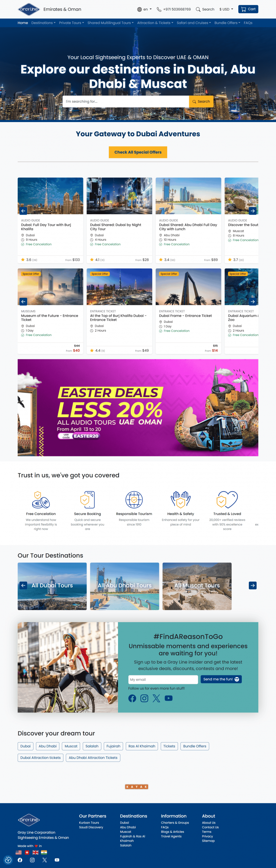Click the accessibility icon at bottom-left corner
This screenshot has height=868, width=276.
pyautogui.click(x=8, y=860)
